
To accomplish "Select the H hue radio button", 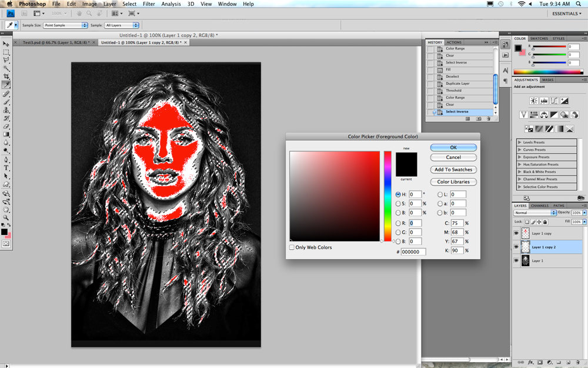I will tap(398, 194).
